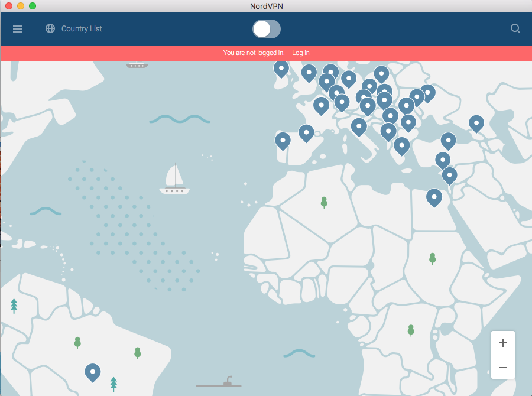
Task: Pick the Greece server pin
Action: (x=401, y=145)
